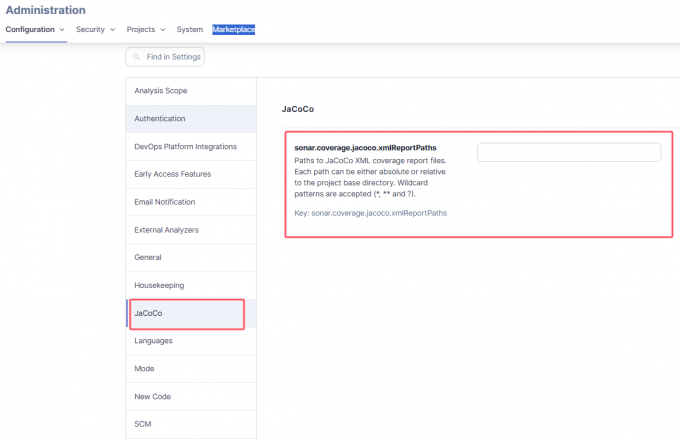Focus the Find in Settings search field
This screenshot has width=680, height=440.
[x=165, y=57]
